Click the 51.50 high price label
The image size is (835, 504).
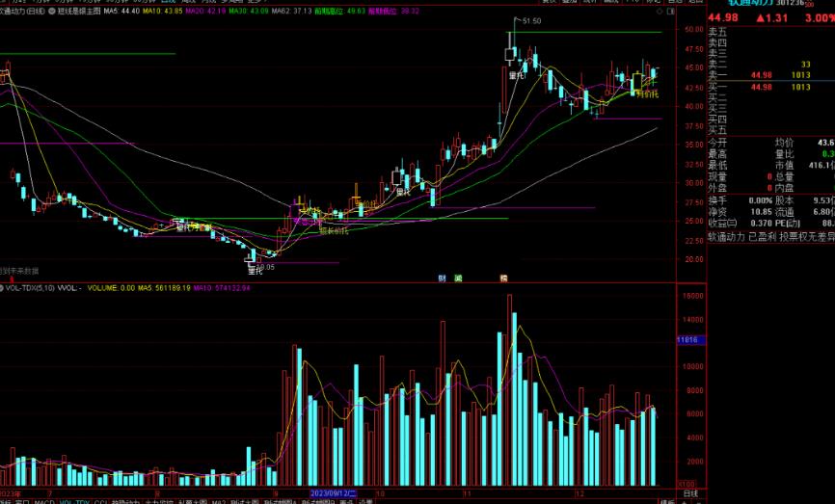point(531,21)
